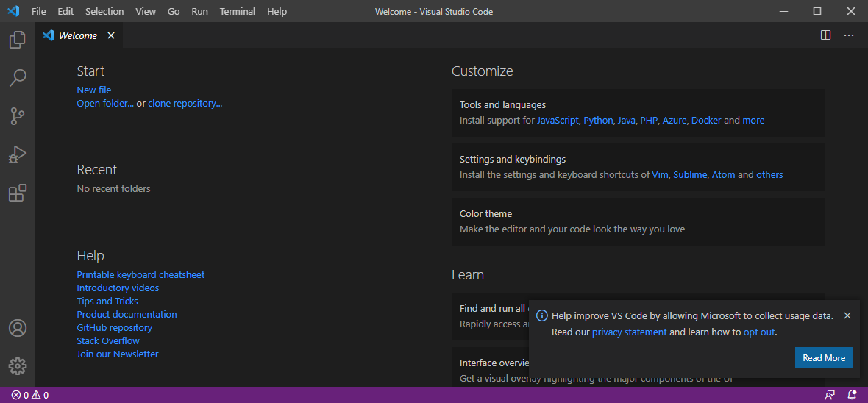Close the Welcome tab
This screenshot has height=403, width=868.
111,35
